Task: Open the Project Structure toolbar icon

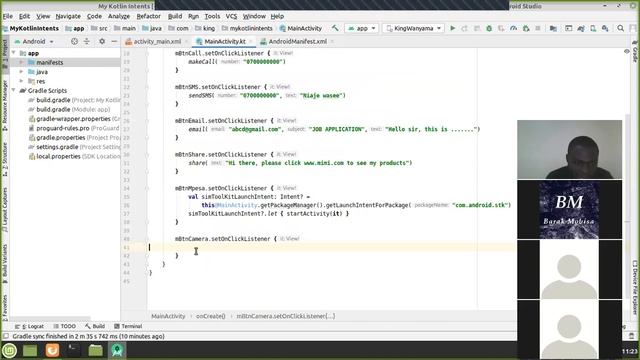Action: click(x=553, y=28)
